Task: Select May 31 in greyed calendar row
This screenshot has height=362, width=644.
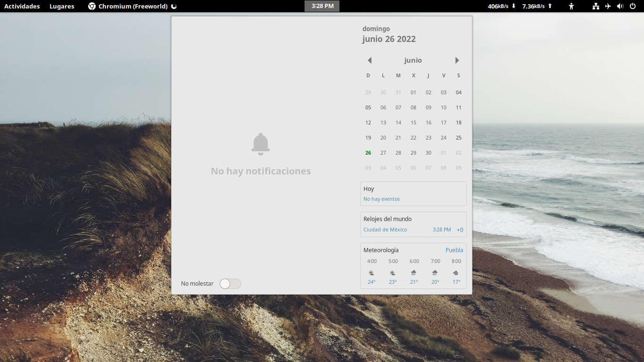Action: [398, 92]
